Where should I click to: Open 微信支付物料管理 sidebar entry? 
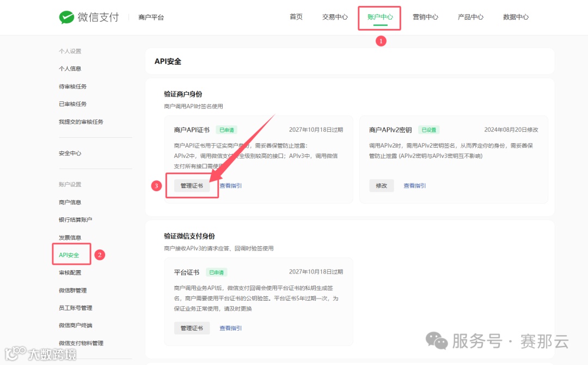[81, 343]
